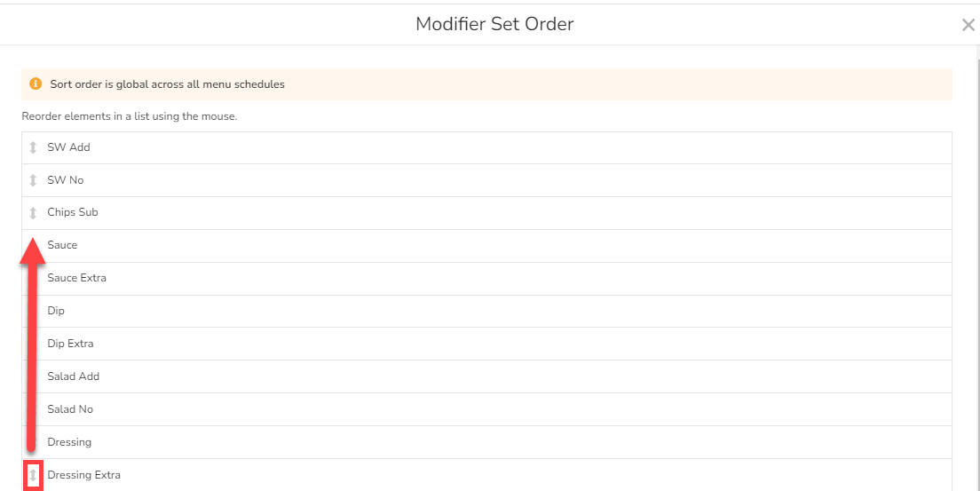Image resolution: width=980 pixels, height=491 pixels.
Task: Close the Modifier Set Order dialog
Action: [x=968, y=25]
